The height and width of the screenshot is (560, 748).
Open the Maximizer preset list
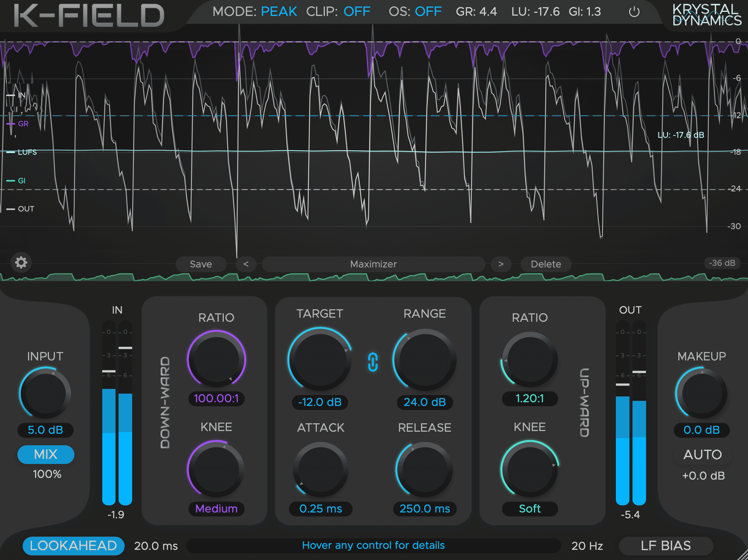(x=373, y=264)
